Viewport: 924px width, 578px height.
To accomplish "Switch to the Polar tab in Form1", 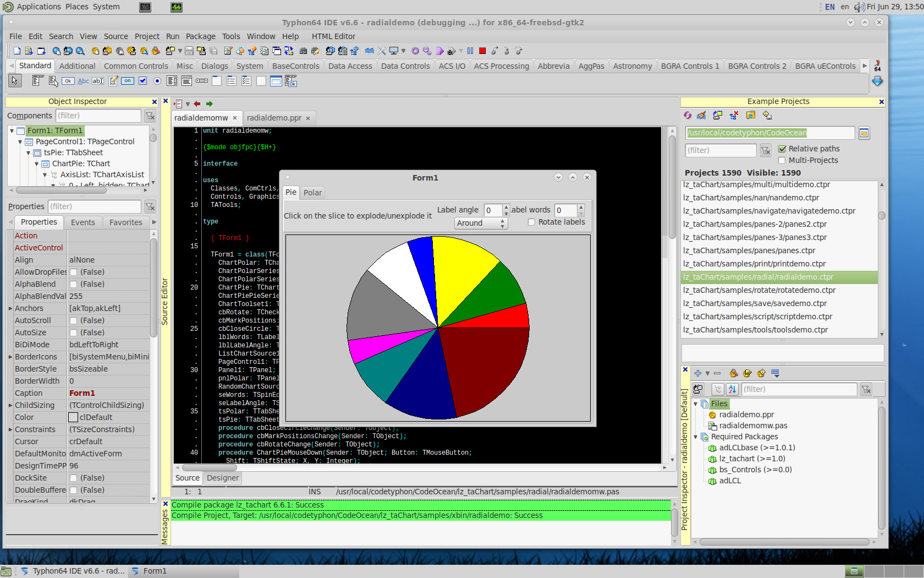I will point(312,193).
